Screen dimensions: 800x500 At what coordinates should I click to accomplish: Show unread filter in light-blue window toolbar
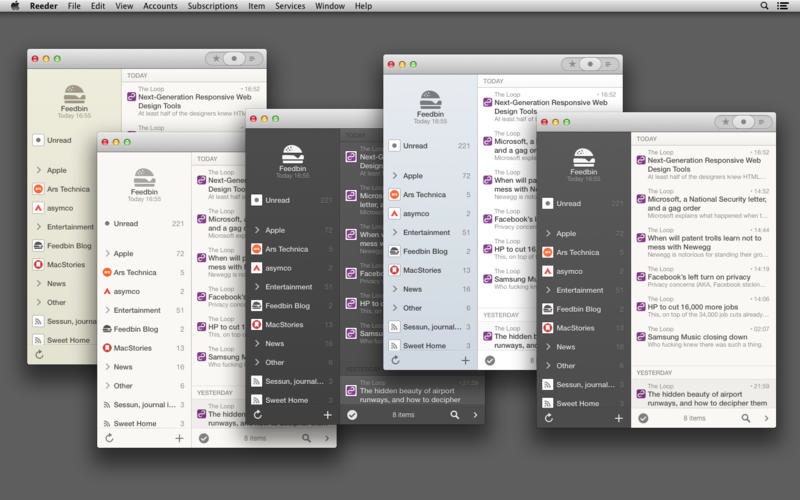[x=590, y=64]
